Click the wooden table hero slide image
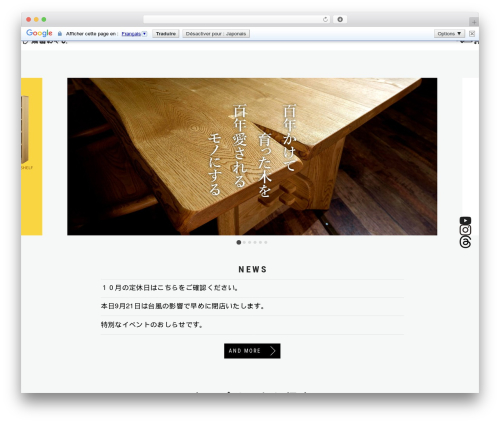Screen dimensions: 500x423 click(x=252, y=157)
